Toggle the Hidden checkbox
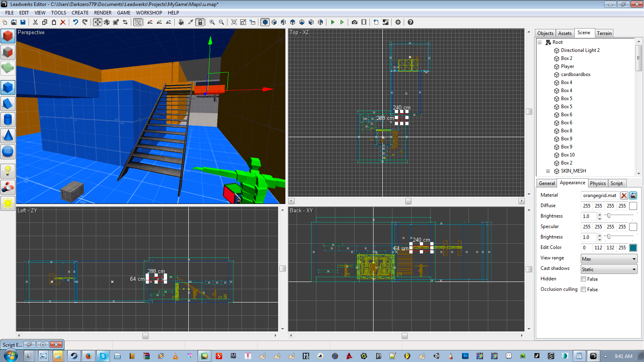The width and height of the screenshot is (644, 362). coord(583,279)
